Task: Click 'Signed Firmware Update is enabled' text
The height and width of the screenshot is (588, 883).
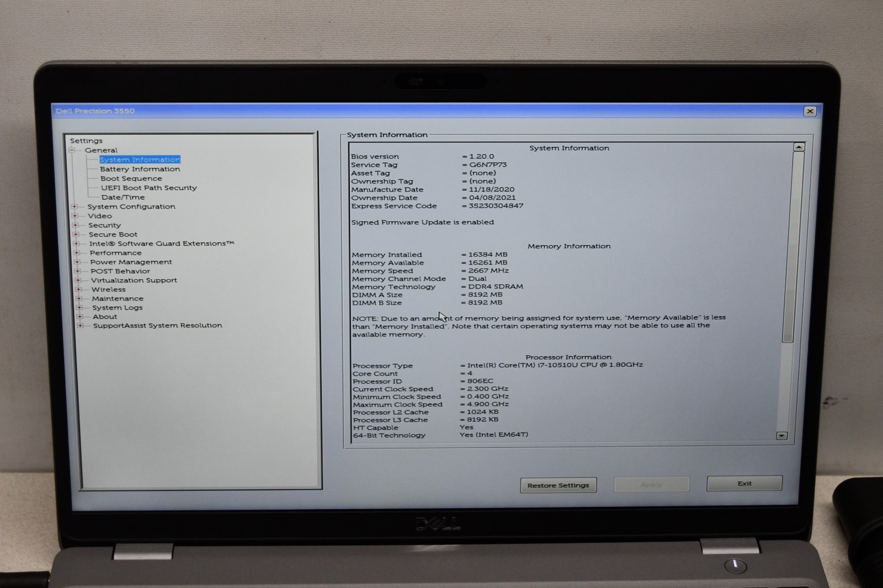Action: [x=423, y=222]
